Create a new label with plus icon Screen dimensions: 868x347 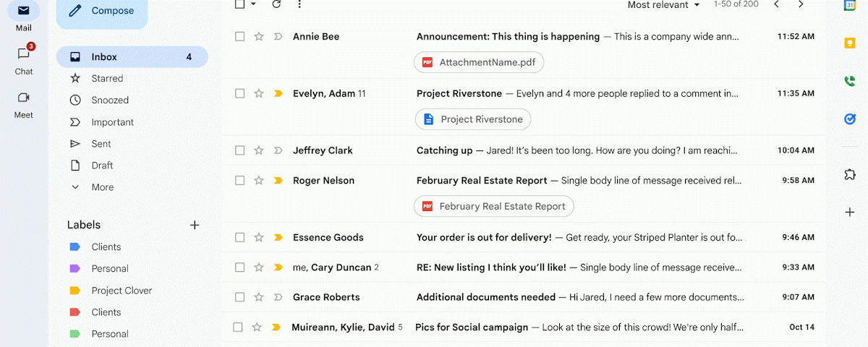(x=195, y=225)
